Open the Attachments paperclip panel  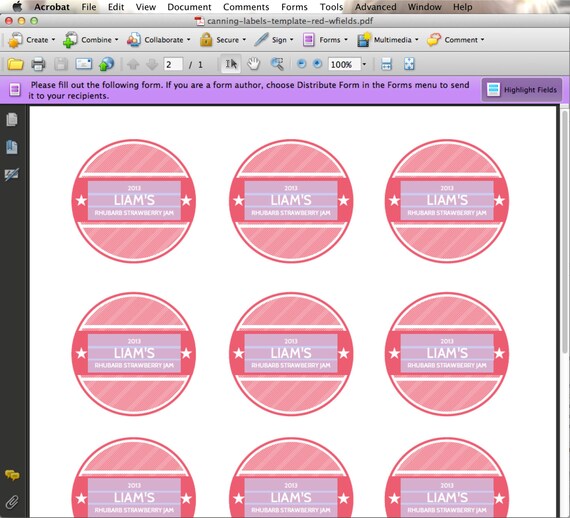coord(12,502)
